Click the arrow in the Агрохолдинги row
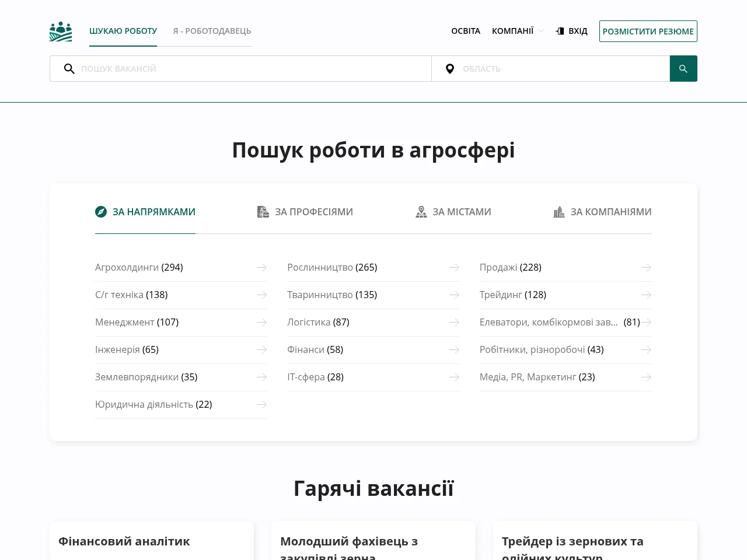Screen dimensions: 747x560 (261, 267)
